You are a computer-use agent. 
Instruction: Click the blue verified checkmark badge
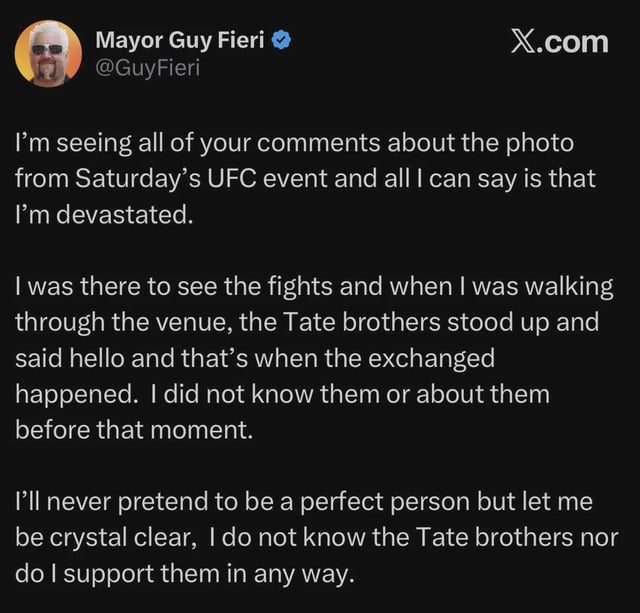point(283,41)
